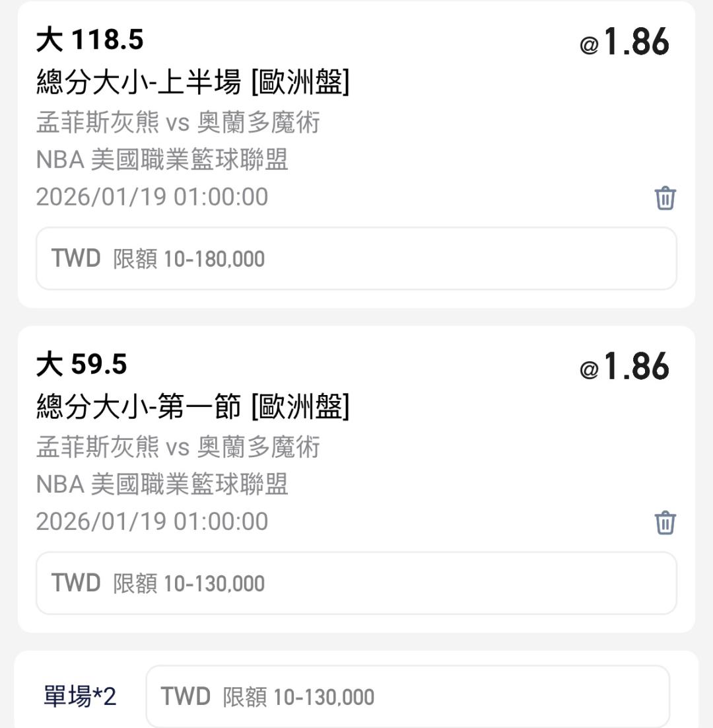Tap the @1.86 odds for 大 59.5
713x728 pixels.
(625, 367)
